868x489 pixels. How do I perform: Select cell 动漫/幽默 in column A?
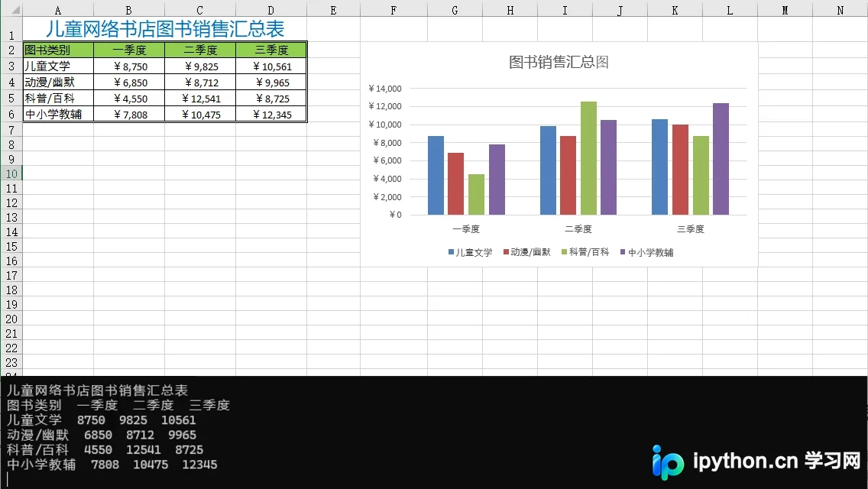tap(58, 82)
